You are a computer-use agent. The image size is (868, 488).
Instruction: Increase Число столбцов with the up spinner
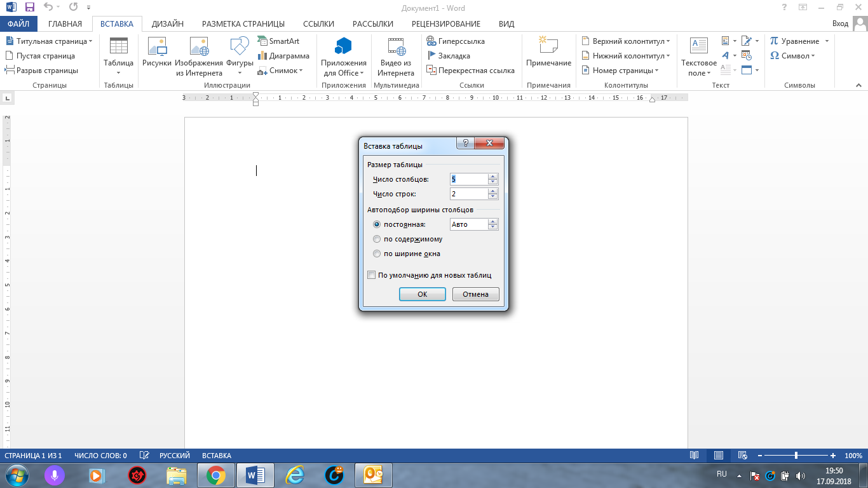[493, 176]
